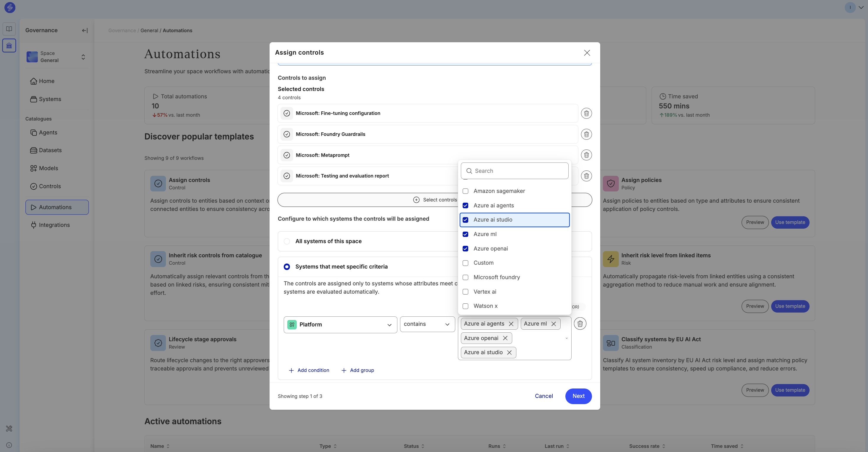The image size is (868, 452).
Task: Remove the Foundry Guardrails control
Action: (586, 134)
